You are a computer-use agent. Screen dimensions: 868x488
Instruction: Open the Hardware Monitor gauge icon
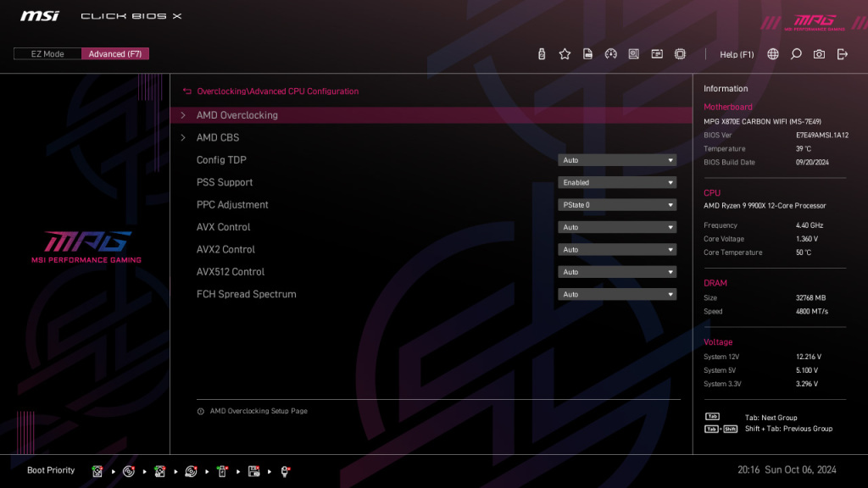(611, 53)
